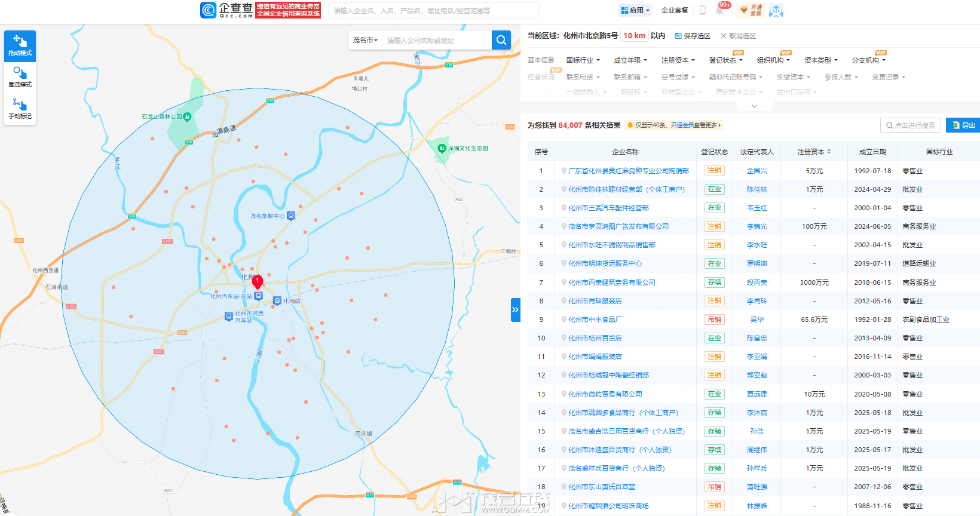Click the blue map search magnifier button
Screen dimensions: 980x516
(x=501, y=40)
